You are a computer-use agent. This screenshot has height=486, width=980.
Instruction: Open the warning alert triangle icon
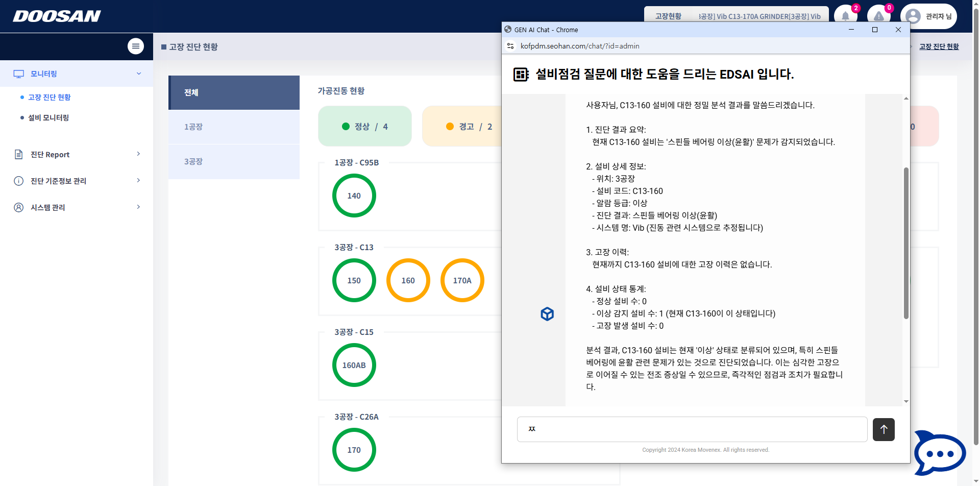tap(878, 16)
